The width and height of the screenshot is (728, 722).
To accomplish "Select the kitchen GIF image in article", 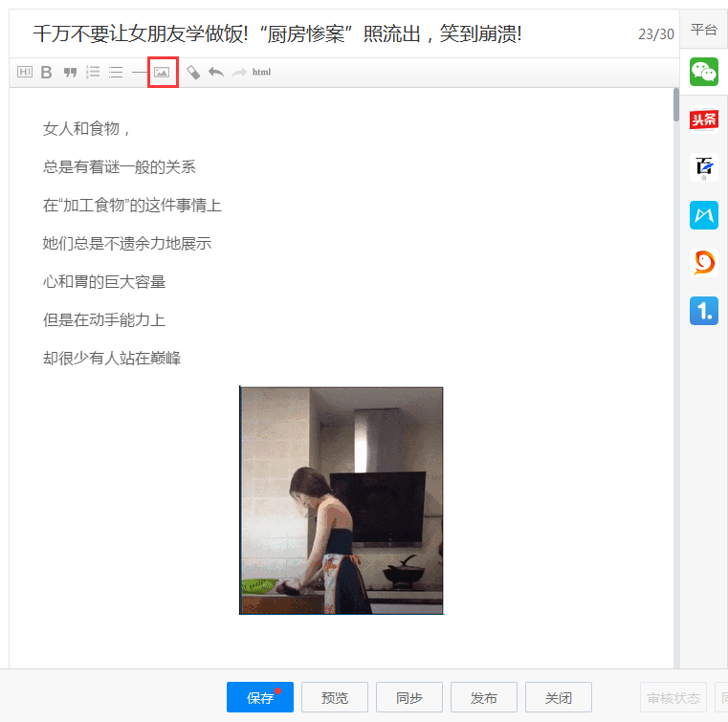I will [x=342, y=500].
